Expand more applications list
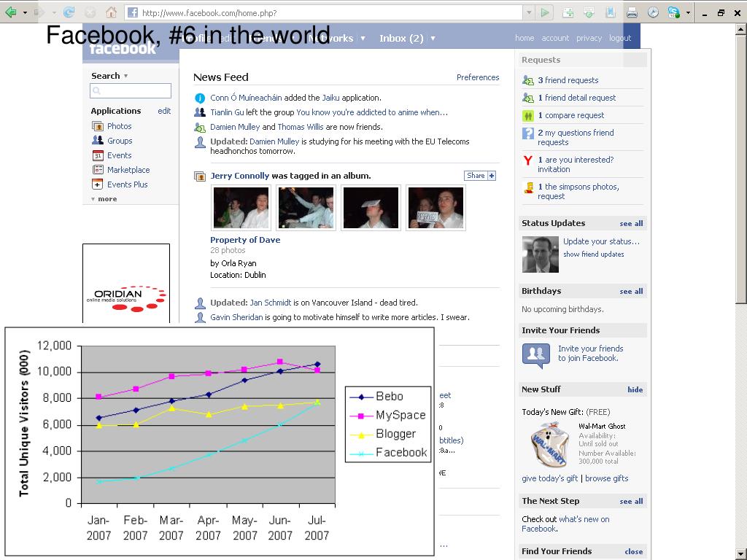This screenshot has height=560, width=747. (x=104, y=199)
